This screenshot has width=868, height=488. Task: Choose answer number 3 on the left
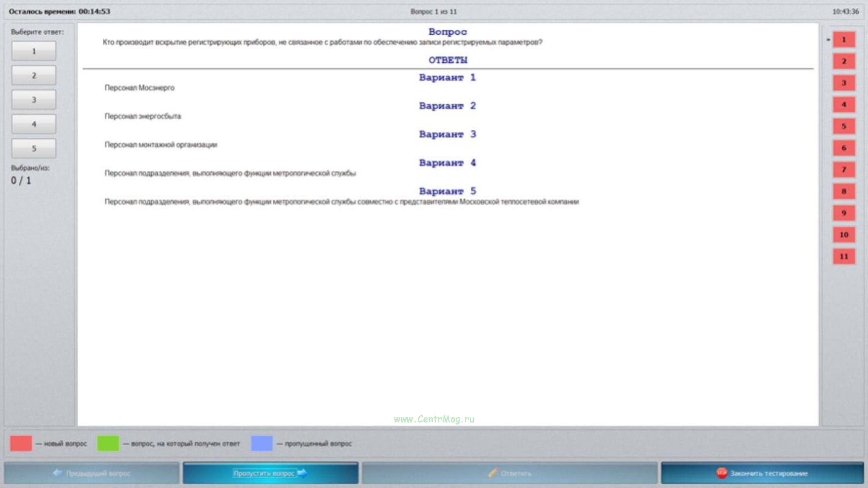34,100
